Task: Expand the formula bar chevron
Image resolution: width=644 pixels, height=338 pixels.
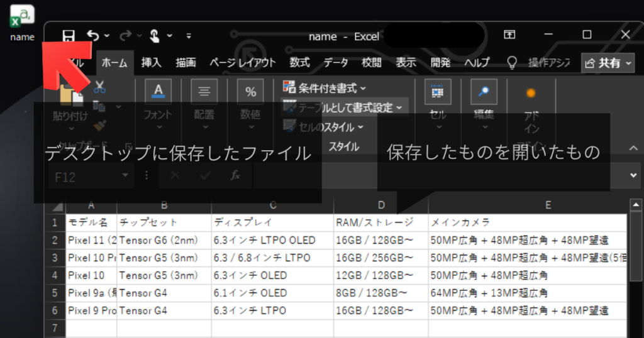Action: pos(634,175)
